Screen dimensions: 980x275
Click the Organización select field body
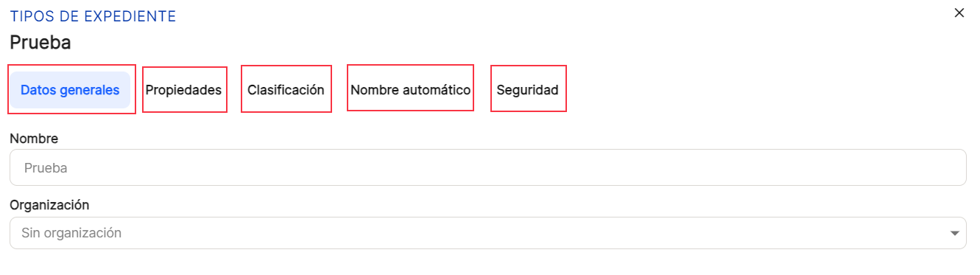(x=487, y=233)
